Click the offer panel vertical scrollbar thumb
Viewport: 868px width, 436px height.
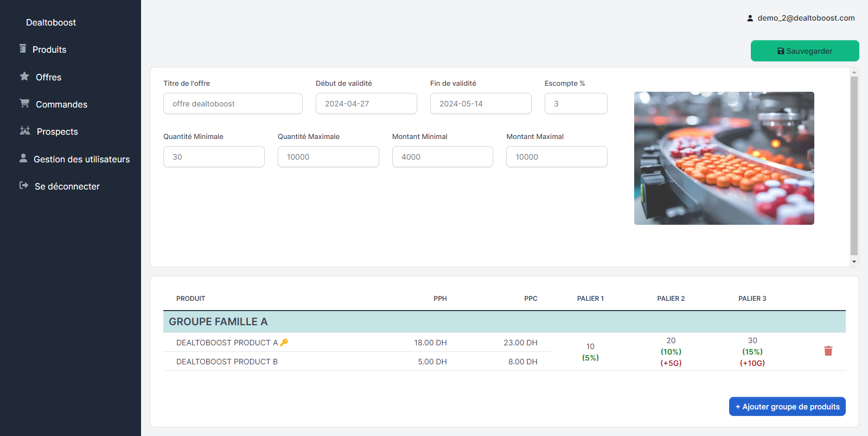coord(854,166)
